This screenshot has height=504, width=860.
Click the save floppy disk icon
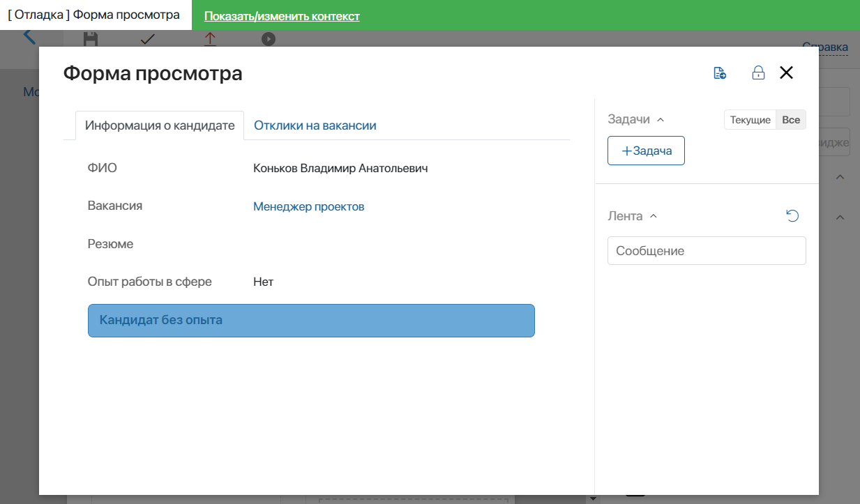(90, 39)
